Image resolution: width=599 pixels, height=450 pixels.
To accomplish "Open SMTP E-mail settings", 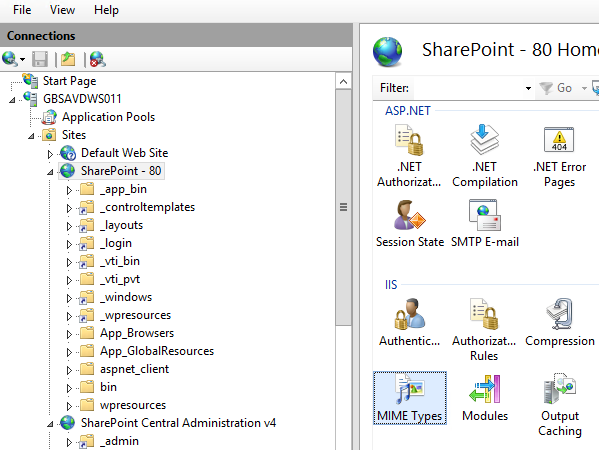I will [485, 224].
